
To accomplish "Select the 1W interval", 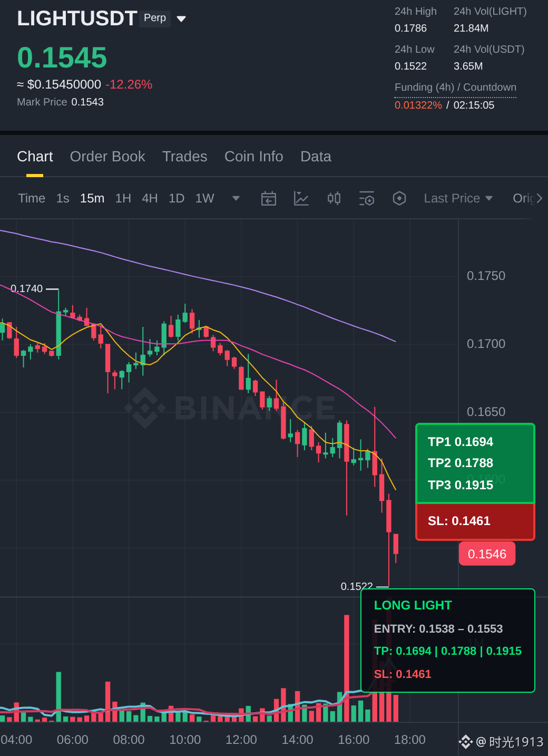I will tap(204, 198).
